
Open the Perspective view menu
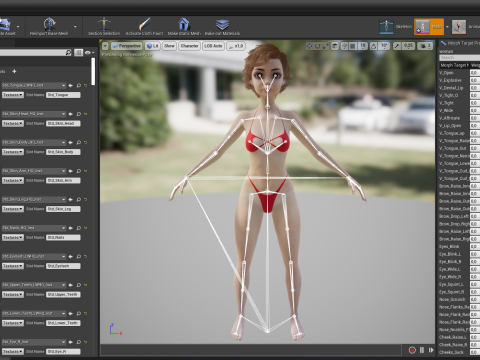click(x=127, y=46)
